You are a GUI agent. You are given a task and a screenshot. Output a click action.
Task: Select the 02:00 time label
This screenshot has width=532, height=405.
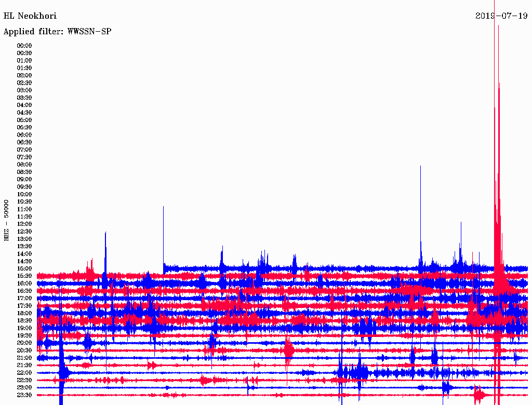click(x=24, y=75)
